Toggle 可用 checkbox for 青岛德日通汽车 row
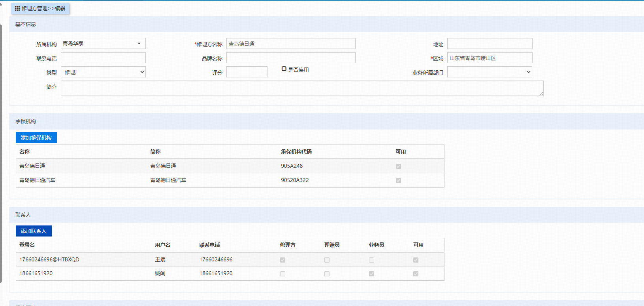 tap(398, 181)
